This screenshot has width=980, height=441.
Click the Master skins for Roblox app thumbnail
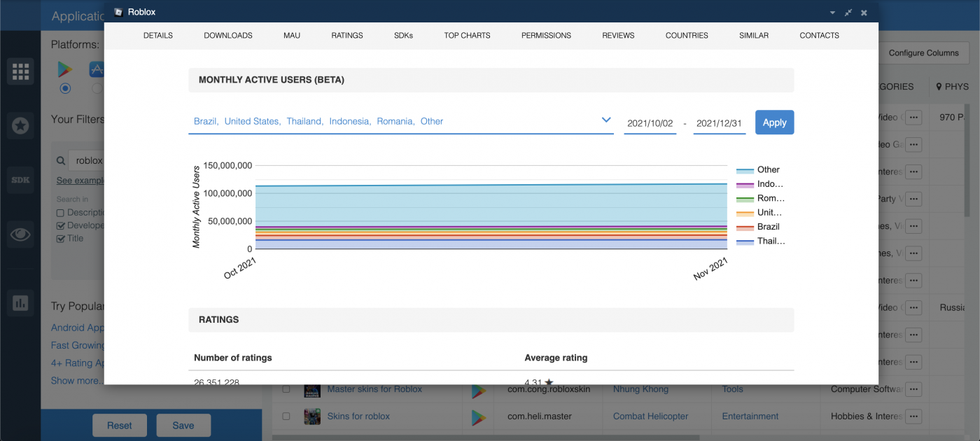tap(312, 389)
